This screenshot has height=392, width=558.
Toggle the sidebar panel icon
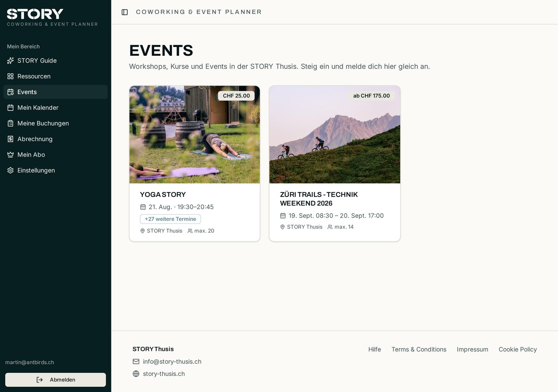pos(125,12)
